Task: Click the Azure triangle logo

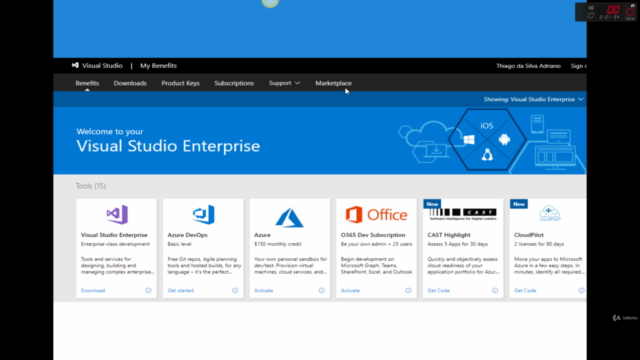Action: [x=289, y=217]
